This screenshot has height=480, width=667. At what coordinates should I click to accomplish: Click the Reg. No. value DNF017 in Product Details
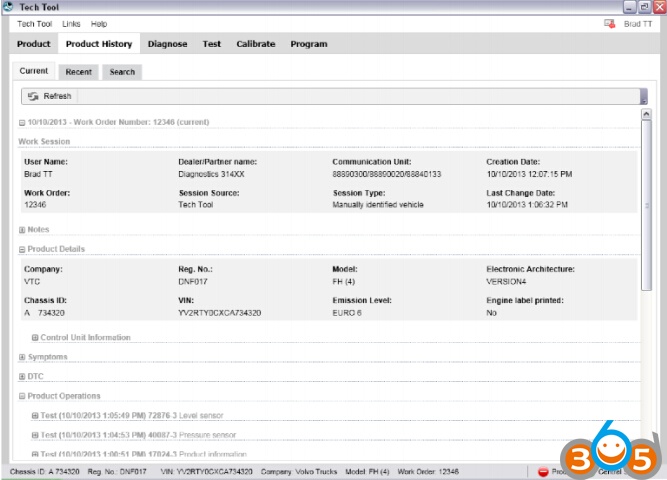click(193, 282)
